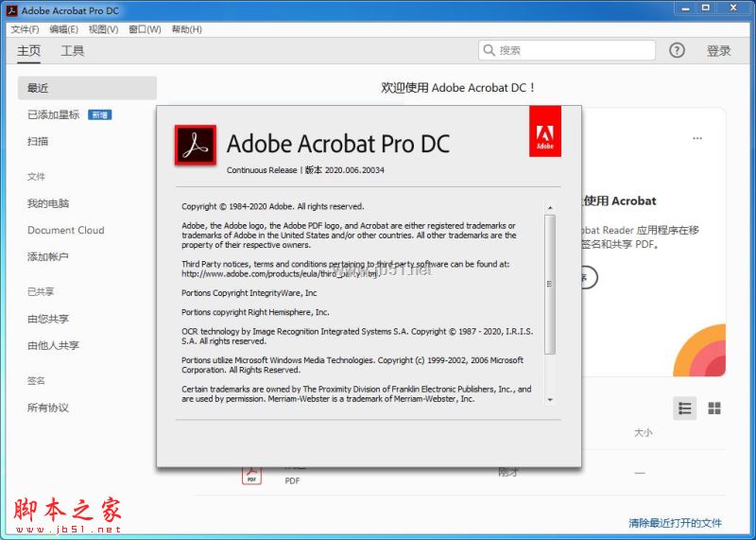The height and width of the screenshot is (540, 756).
Task: Open the 编辑(E) menu
Action: click(x=63, y=29)
